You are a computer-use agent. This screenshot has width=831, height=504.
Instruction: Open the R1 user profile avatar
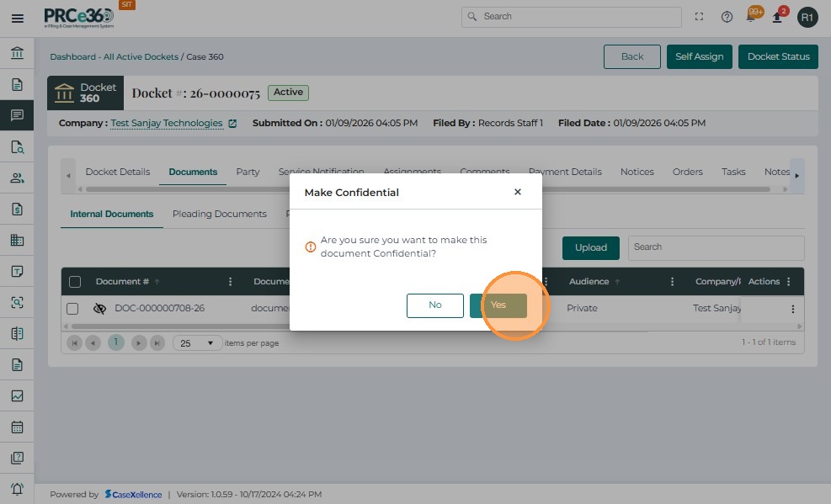[807, 18]
